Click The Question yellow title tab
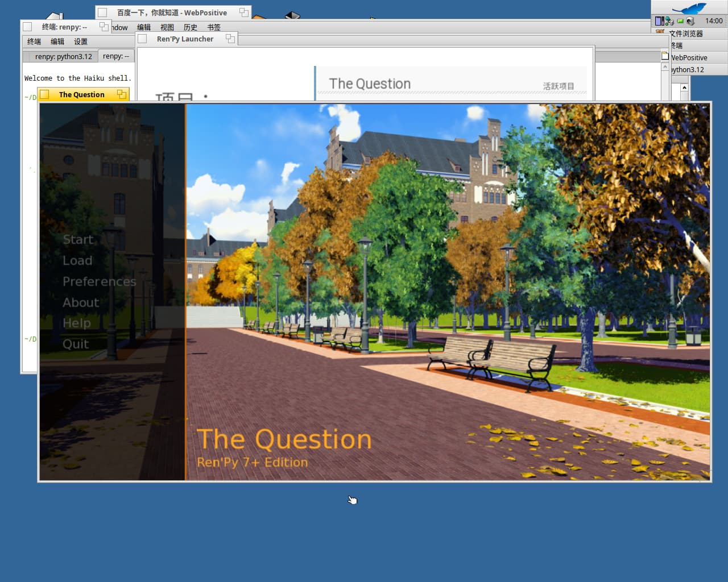The image size is (728, 582). (x=83, y=94)
